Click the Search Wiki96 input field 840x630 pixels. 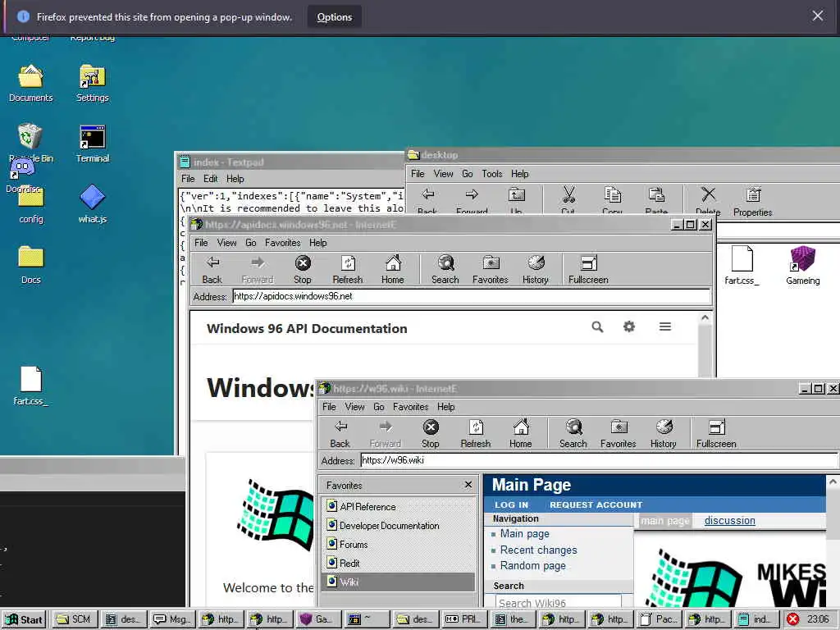tap(558, 602)
